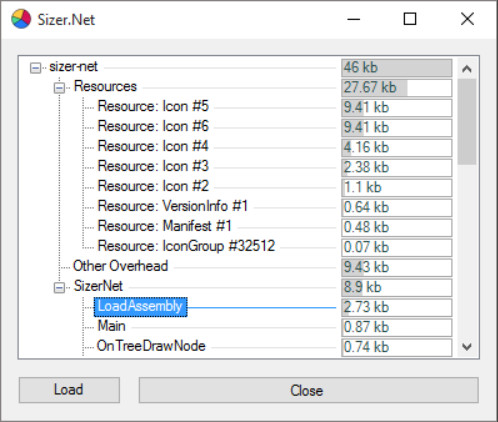Viewport: 498px width, 422px height.
Task: Click the scrollbar down arrow
Action: [x=467, y=347]
